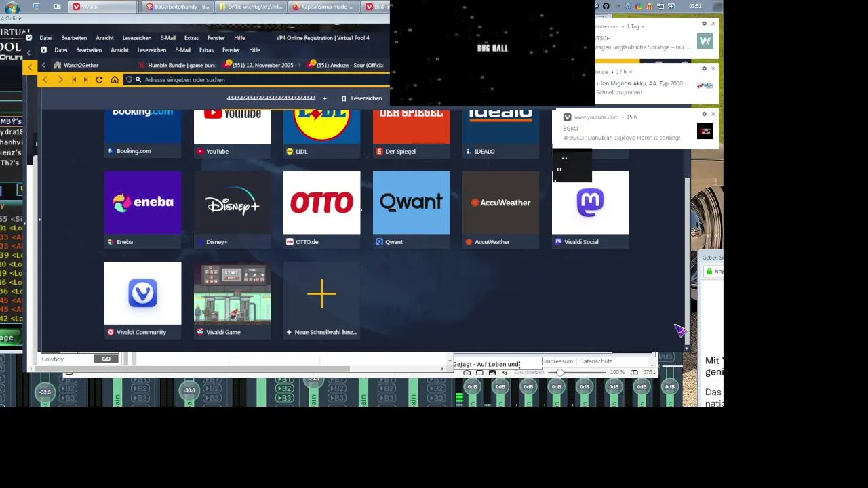Click the tab tiling icon in status bar
The width and height of the screenshot is (868, 488).
(x=479, y=373)
